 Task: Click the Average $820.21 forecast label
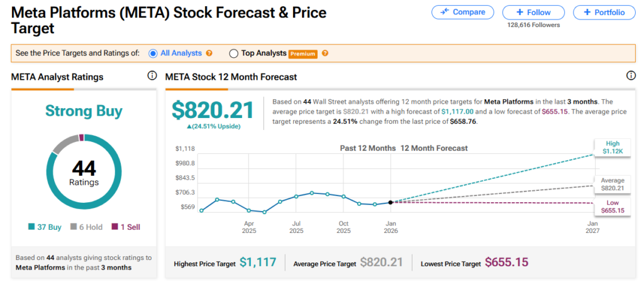click(612, 183)
